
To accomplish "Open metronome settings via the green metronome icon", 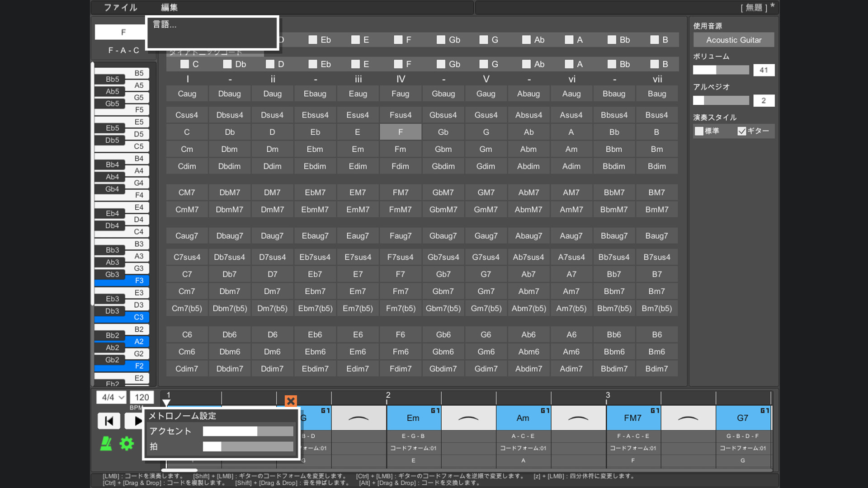I will pos(106,444).
